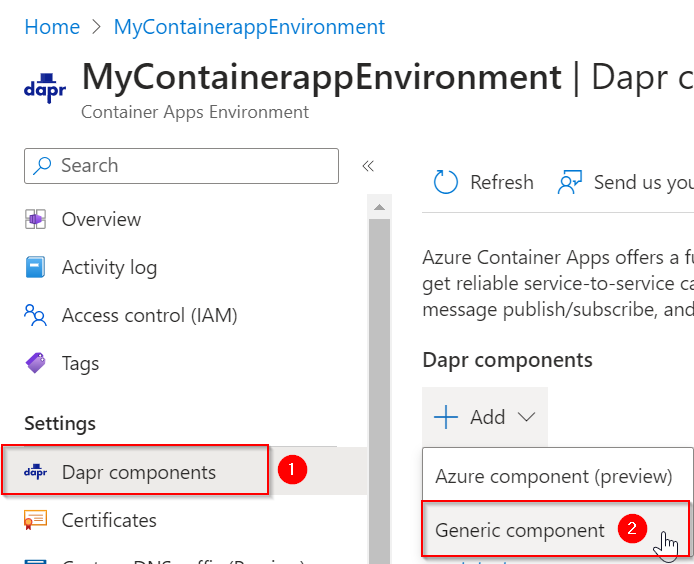Click the purple Tags icon
The height and width of the screenshot is (564, 694).
[36, 363]
